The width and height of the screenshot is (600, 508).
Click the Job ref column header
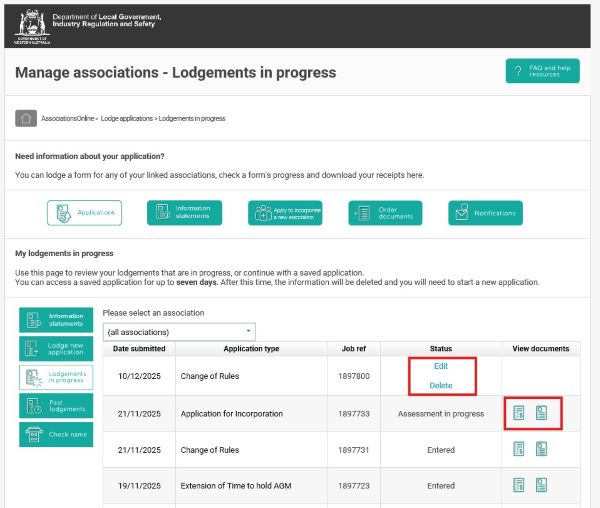click(x=354, y=348)
